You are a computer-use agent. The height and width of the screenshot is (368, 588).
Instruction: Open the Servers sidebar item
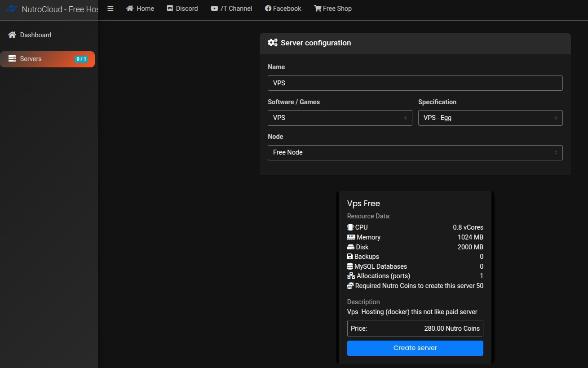(x=48, y=59)
